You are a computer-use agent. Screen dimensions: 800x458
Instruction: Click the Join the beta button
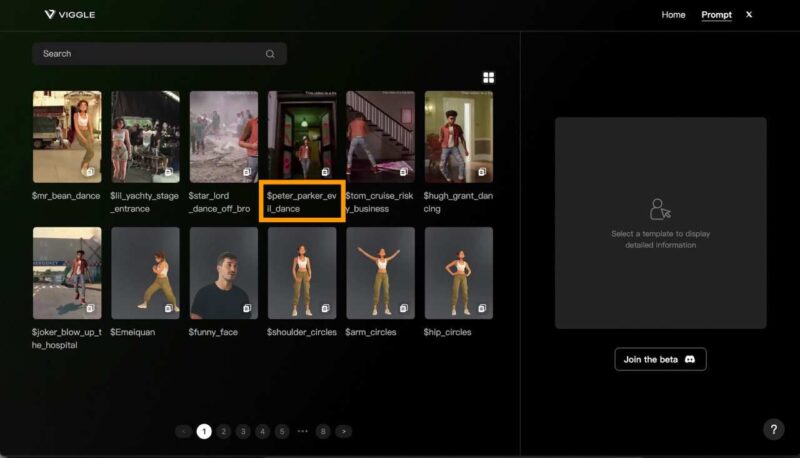[x=660, y=360]
